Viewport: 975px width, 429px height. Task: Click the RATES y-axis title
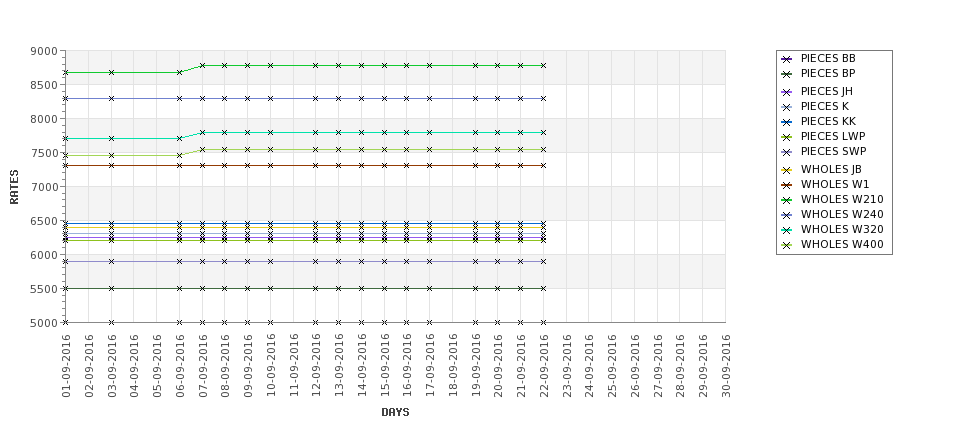pos(14,187)
